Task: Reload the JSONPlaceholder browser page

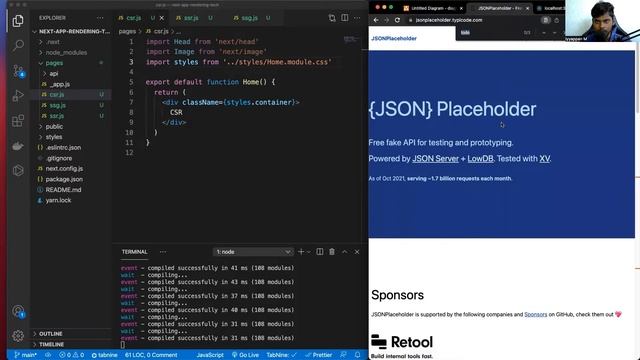Action: [397, 20]
